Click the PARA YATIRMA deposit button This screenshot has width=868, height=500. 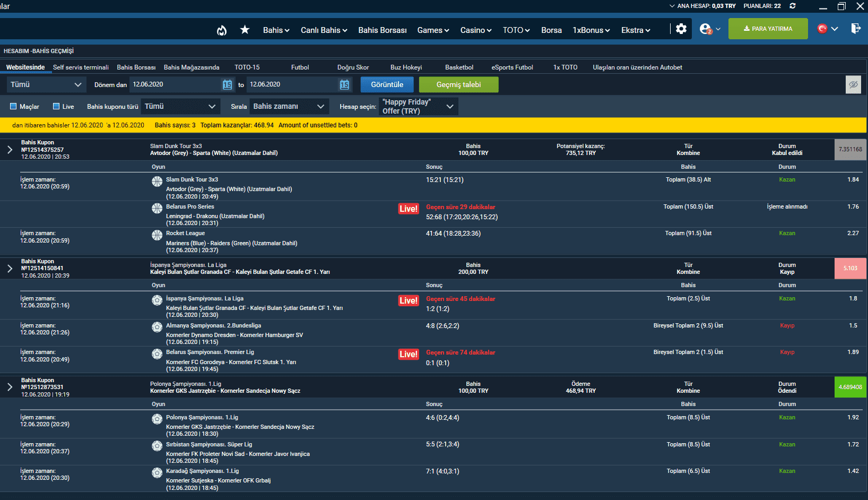click(768, 29)
